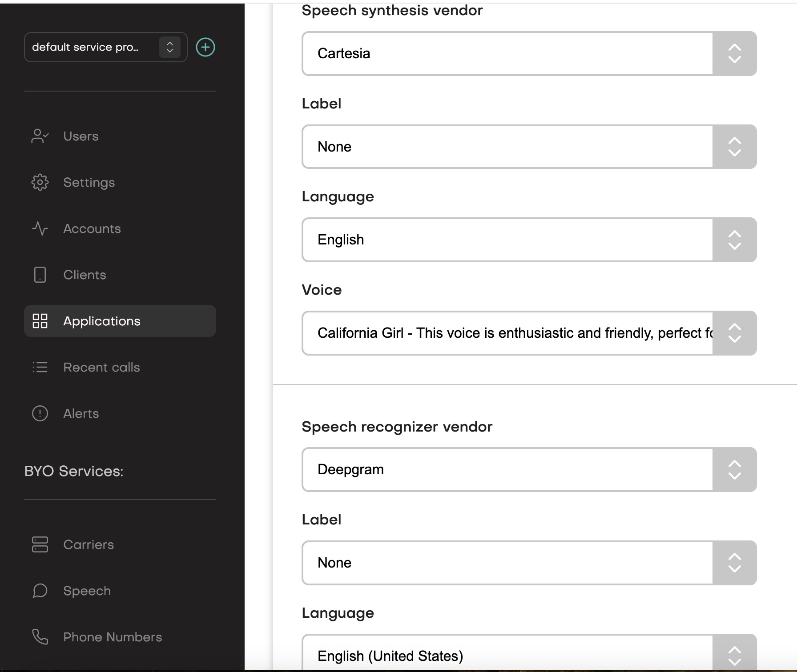Select the Settings gear icon
The width and height of the screenshot is (797, 672).
[x=40, y=182]
